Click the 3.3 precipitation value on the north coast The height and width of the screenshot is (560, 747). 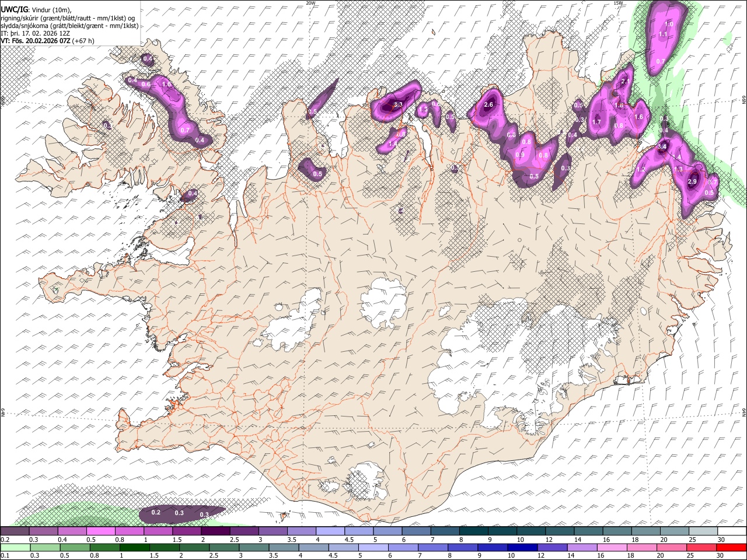(399, 105)
